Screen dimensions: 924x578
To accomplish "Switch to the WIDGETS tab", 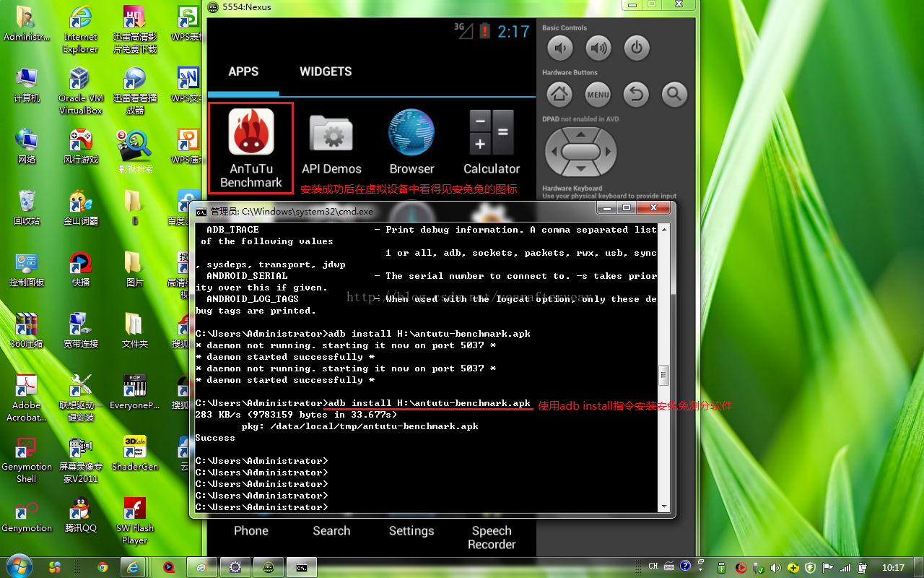I will (326, 72).
